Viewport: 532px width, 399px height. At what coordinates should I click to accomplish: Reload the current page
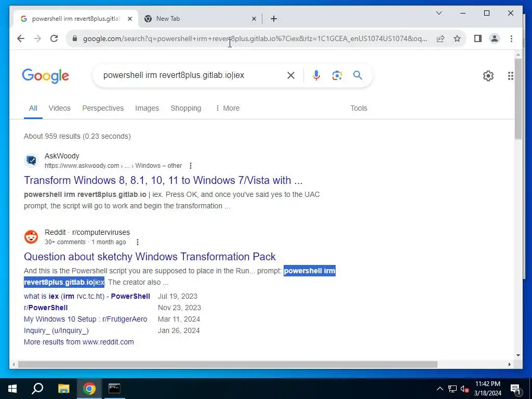[x=54, y=38]
